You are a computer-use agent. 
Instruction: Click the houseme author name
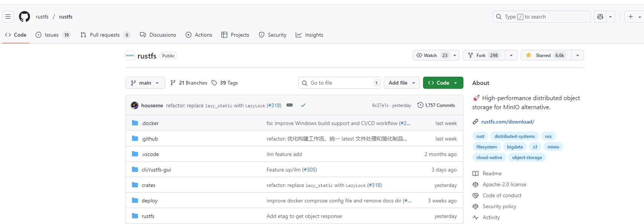click(152, 105)
